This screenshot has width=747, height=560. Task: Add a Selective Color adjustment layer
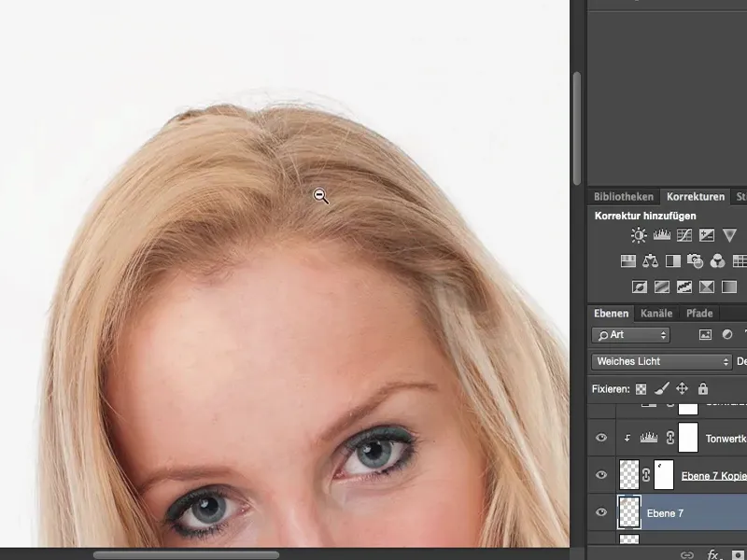(707, 287)
